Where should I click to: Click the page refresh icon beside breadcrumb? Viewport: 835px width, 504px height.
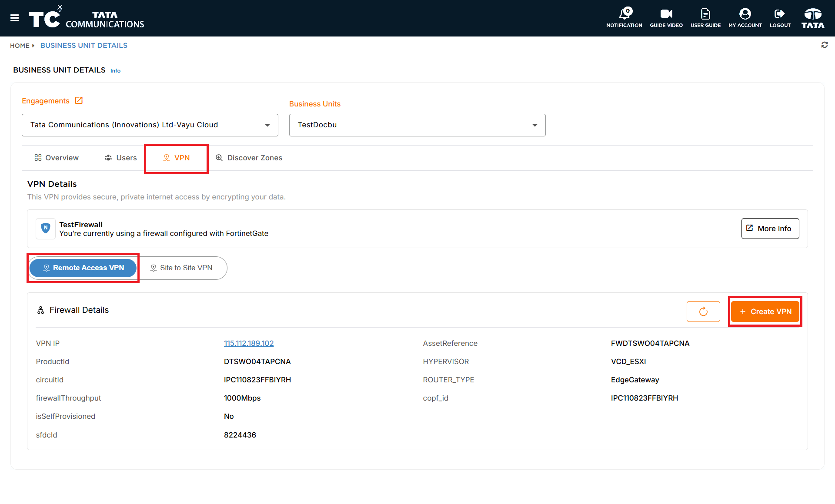click(824, 45)
